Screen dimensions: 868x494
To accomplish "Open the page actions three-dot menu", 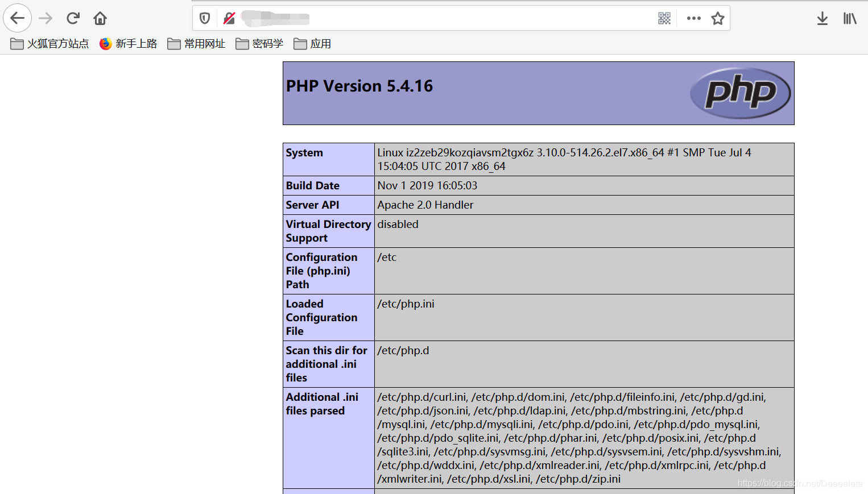I will (x=693, y=18).
